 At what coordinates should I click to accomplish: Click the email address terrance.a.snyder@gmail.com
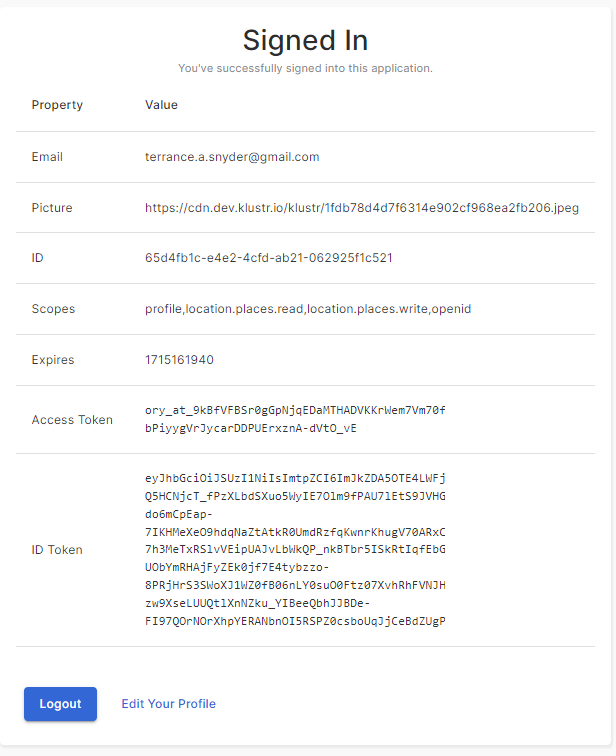232,157
